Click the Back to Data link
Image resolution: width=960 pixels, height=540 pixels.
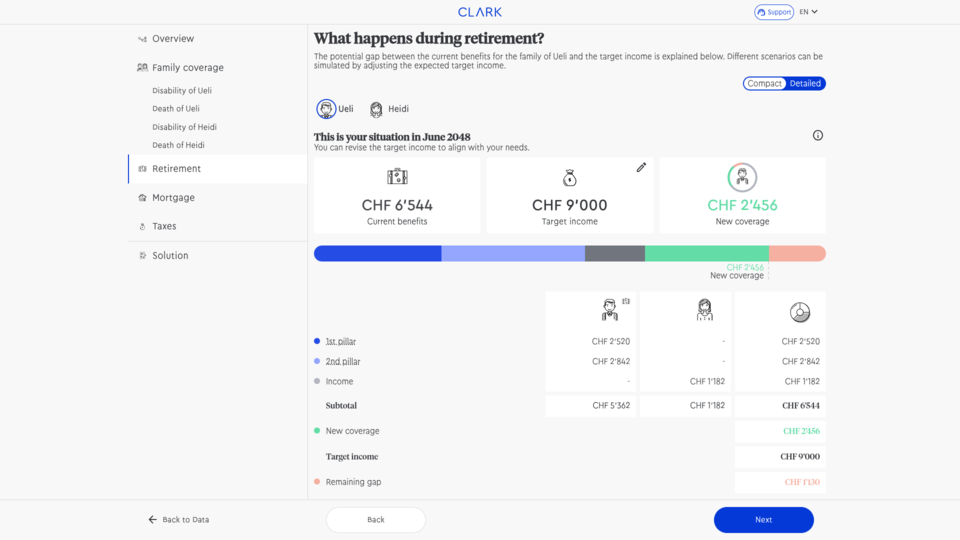tap(179, 520)
